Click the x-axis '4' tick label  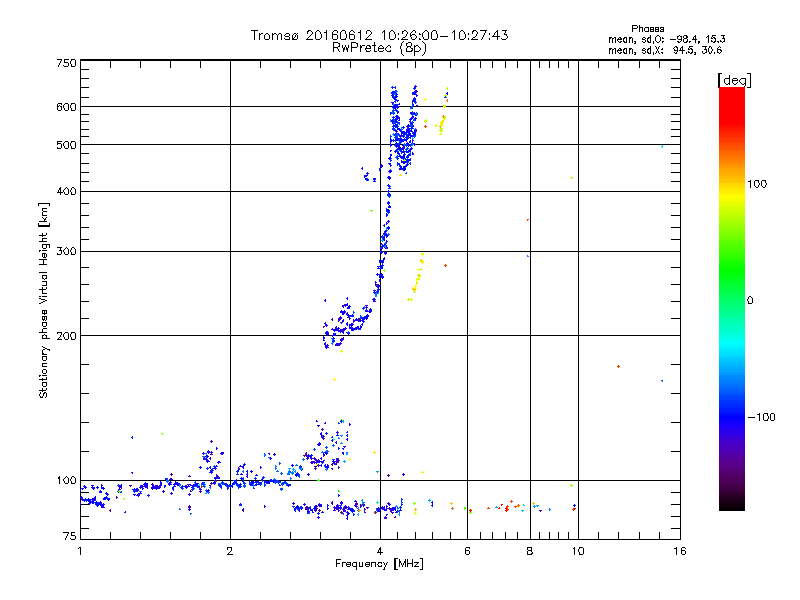(380, 551)
